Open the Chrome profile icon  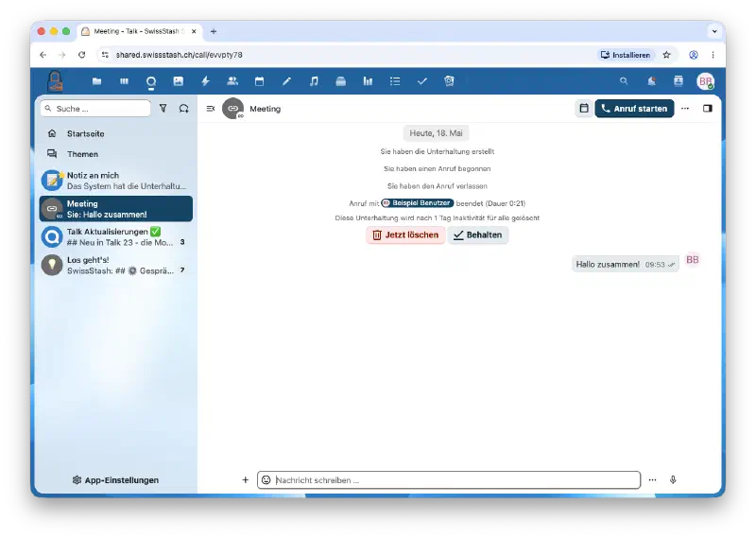pyautogui.click(x=694, y=55)
